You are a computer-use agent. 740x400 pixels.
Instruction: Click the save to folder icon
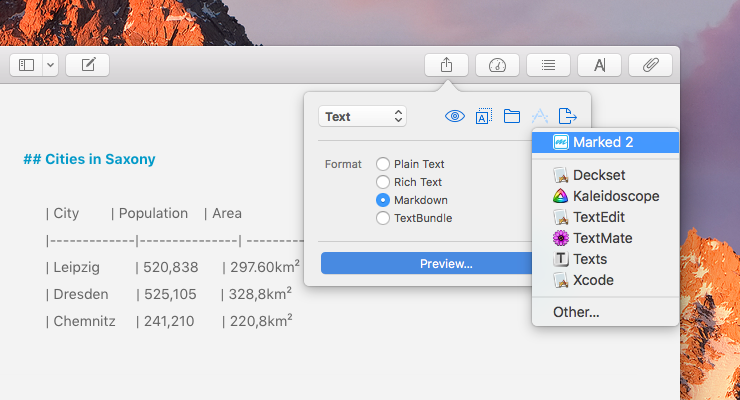(x=512, y=116)
